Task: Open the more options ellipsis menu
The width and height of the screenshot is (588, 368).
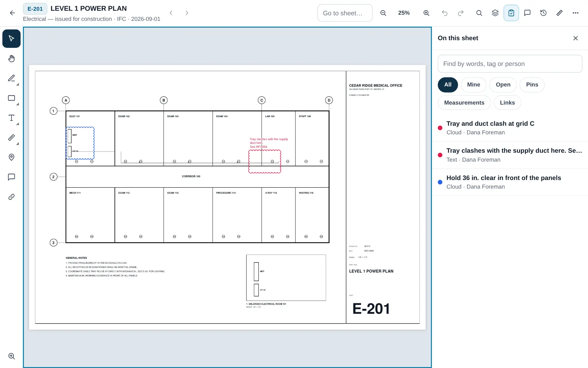Action: pyautogui.click(x=575, y=13)
